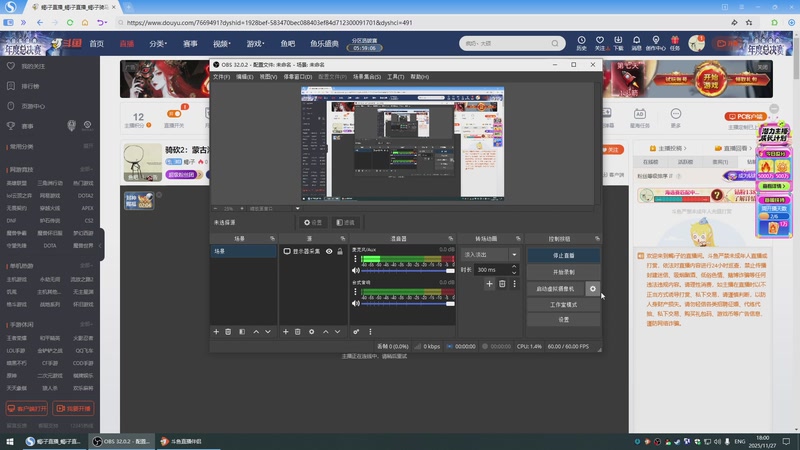Open OBS 帮助(H) menu
800x450 pixels.
pos(419,77)
